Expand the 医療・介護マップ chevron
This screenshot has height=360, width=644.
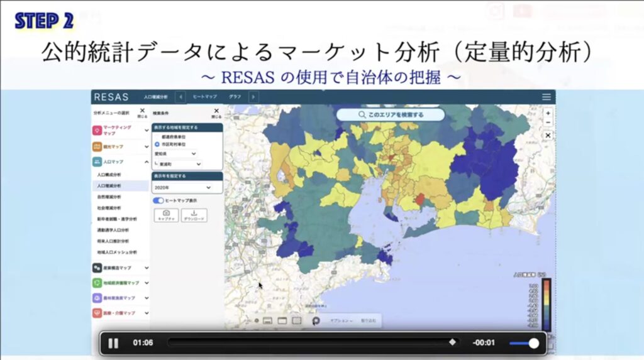coord(147,314)
